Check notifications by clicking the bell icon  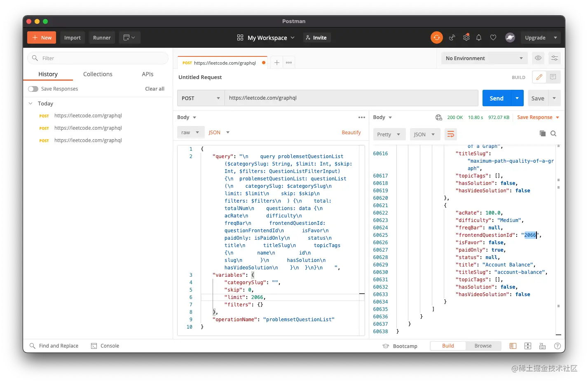click(x=479, y=37)
